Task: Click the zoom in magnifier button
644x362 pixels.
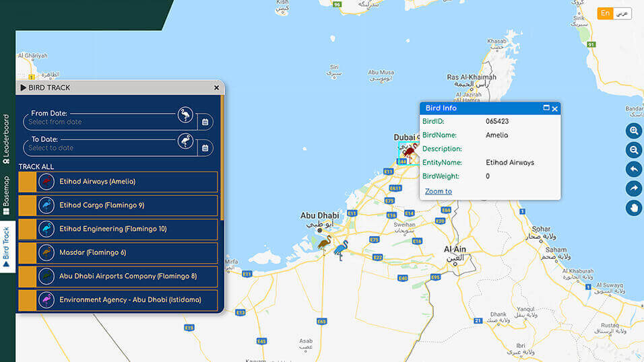Action: click(x=634, y=131)
